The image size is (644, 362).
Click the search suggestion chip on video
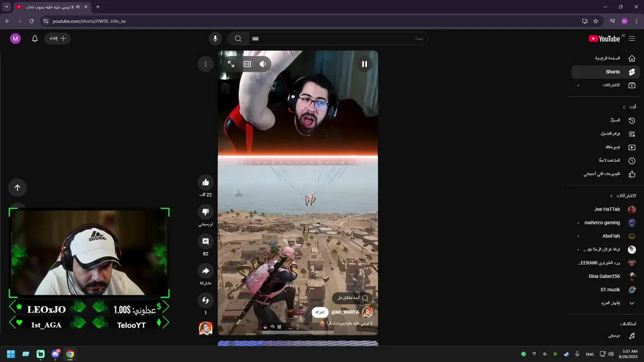tap(352, 298)
